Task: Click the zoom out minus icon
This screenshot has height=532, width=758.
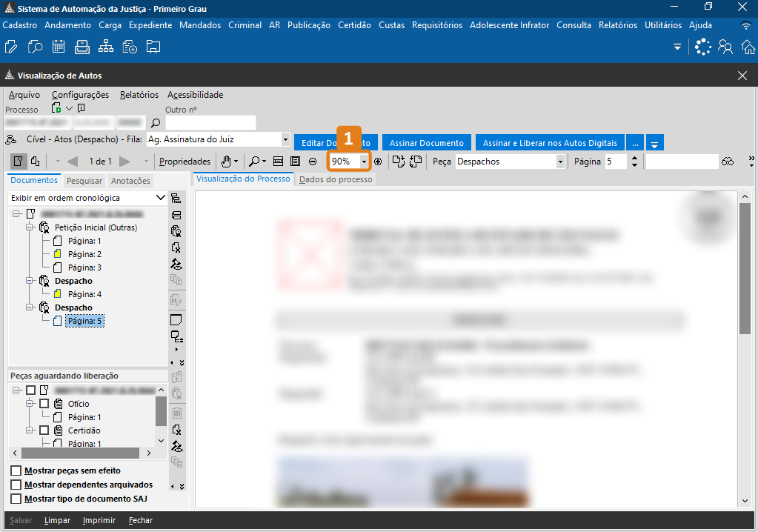Action: pos(313,162)
